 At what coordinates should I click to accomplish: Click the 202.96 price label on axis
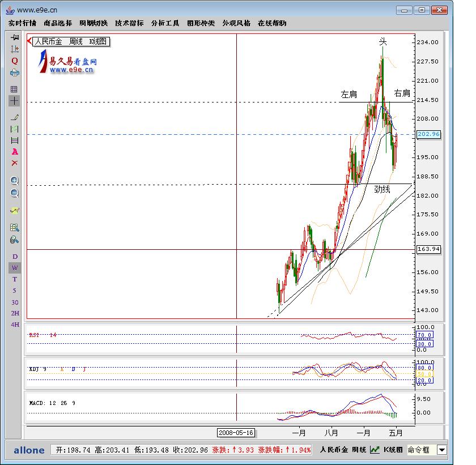[428, 134]
